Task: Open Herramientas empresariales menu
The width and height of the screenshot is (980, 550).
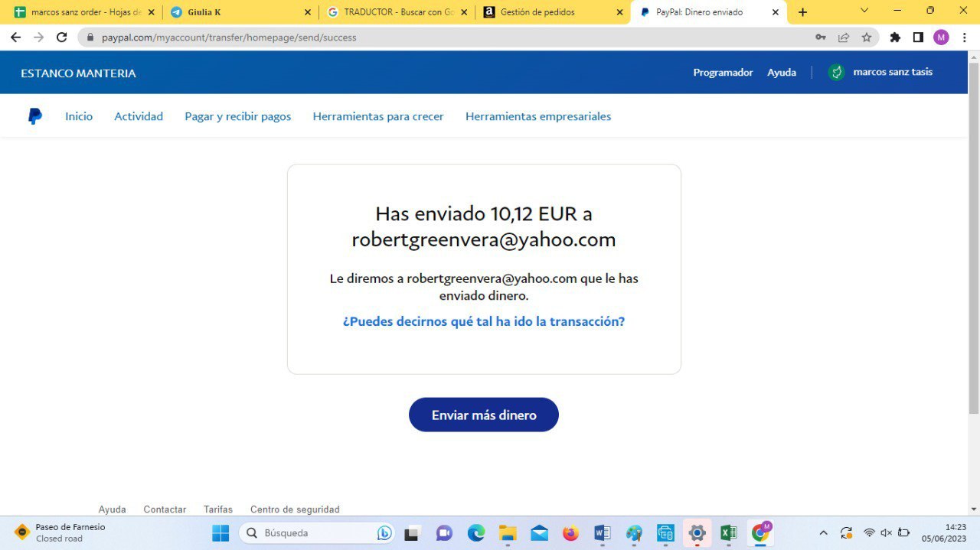Action: tap(538, 116)
